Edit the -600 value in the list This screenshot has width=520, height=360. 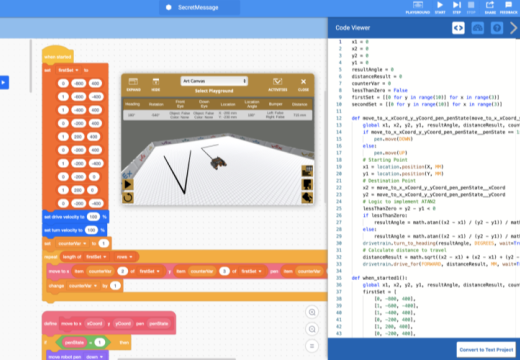coord(79,97)
